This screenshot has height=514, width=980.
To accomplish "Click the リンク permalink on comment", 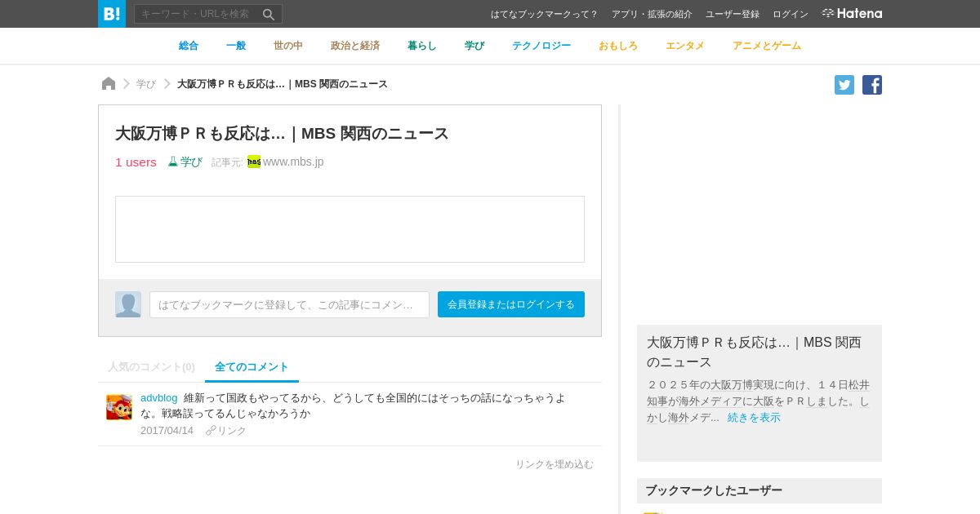I will [226, 431].
